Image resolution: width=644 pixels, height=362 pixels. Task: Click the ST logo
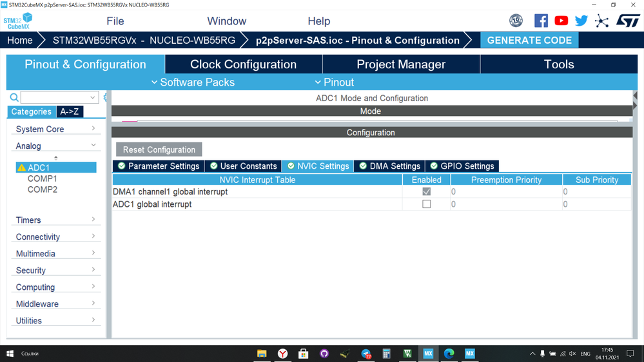click(628, 21)
